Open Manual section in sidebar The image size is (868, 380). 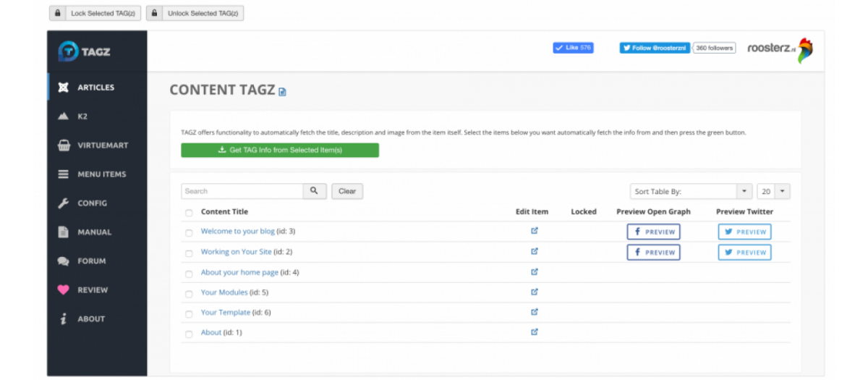click(97, 232)
